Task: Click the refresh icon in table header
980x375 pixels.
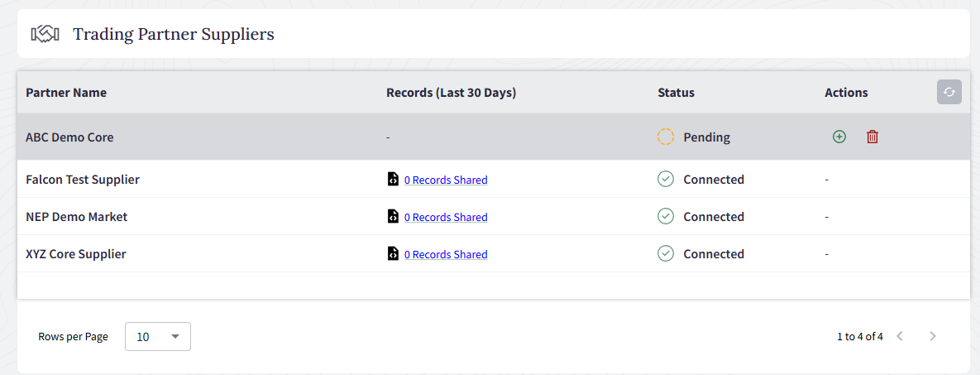Action: [x=949, y=93]
